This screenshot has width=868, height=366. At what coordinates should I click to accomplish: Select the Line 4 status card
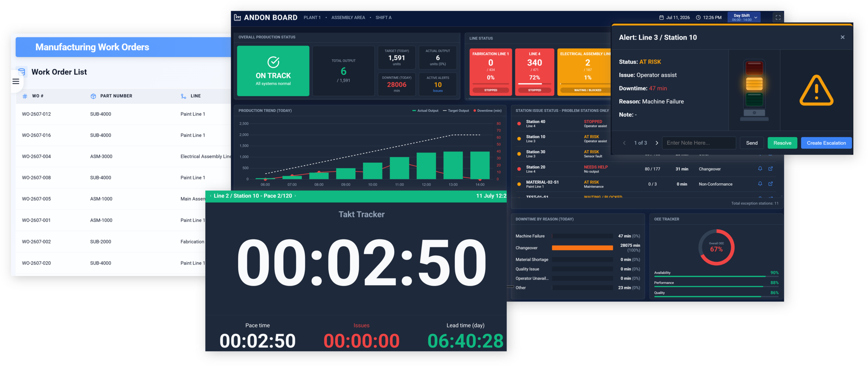[x=534, y=72]
